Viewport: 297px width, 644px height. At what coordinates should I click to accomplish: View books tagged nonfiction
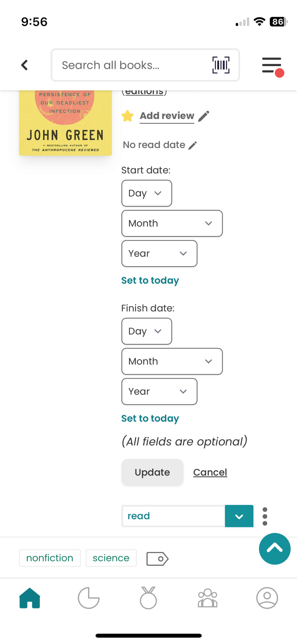coord(50,558)
